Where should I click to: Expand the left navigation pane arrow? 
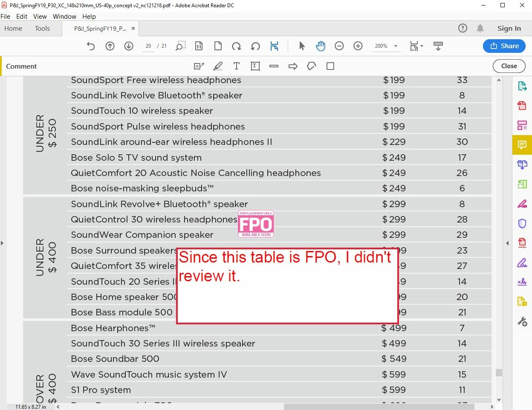(x=2, y=243)
